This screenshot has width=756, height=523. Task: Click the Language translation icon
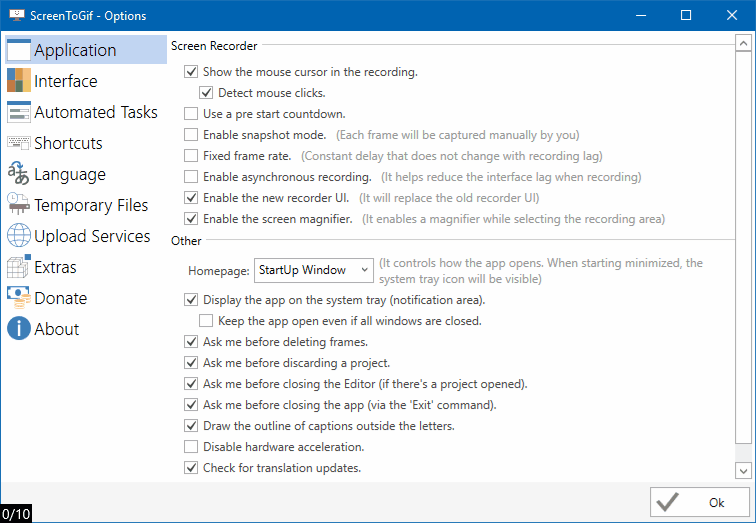click(19, 174)
